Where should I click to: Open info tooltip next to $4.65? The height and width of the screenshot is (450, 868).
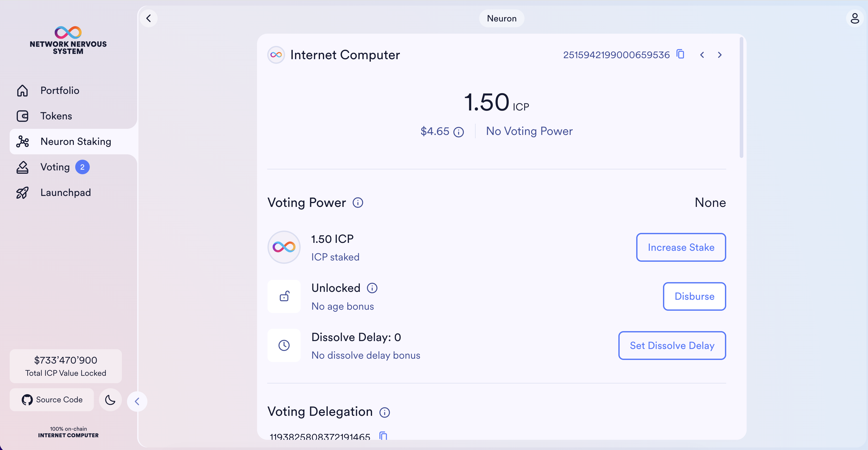click(458, 132)
